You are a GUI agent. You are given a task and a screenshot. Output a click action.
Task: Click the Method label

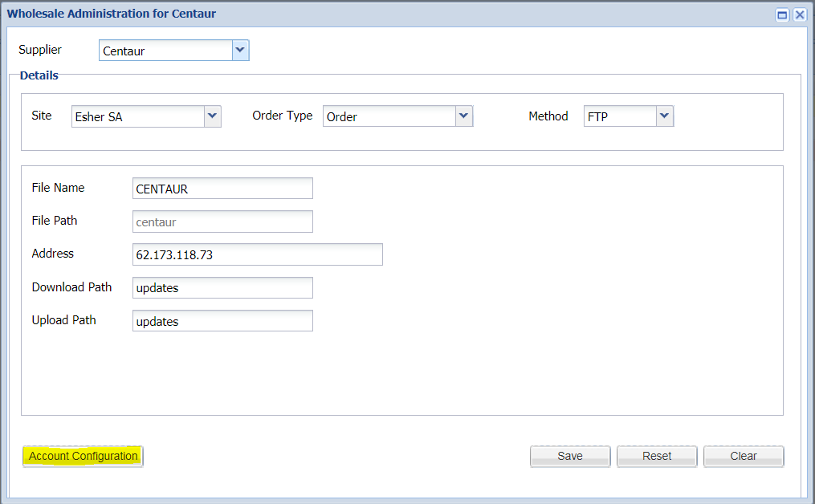[548, 116]
